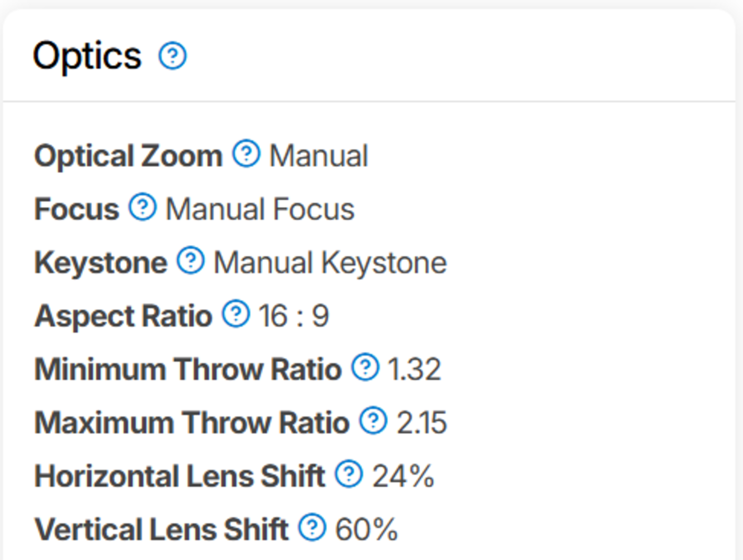Open the Minimum Throw Ratio help icon

[x=366, y=367]
